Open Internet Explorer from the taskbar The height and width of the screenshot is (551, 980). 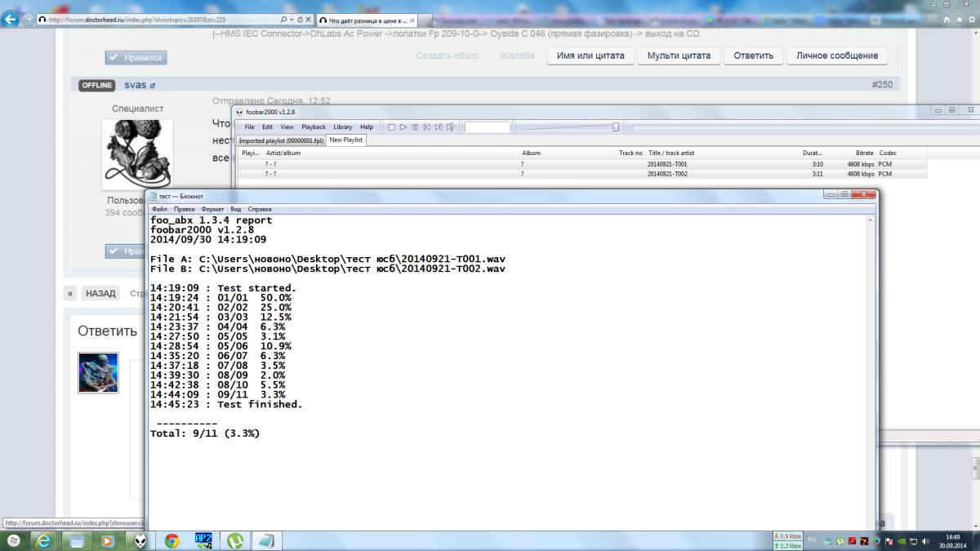click(44, 540)
